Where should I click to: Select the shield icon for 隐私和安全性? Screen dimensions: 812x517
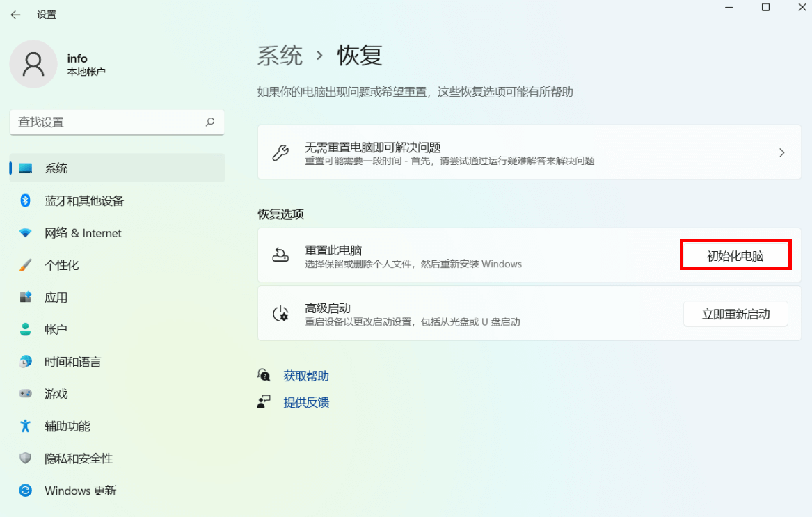[26, 458]
